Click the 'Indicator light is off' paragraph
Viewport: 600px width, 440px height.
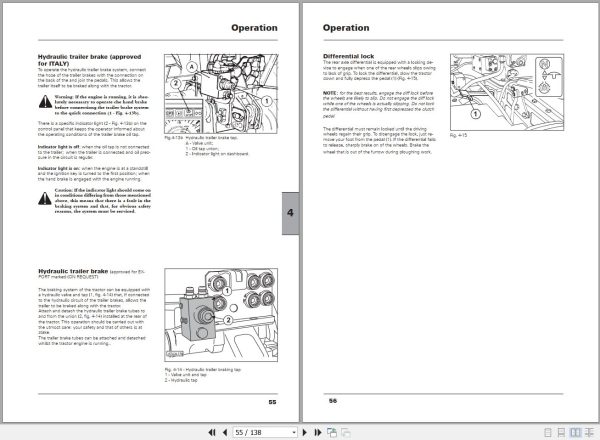click(x=94, y=152)
